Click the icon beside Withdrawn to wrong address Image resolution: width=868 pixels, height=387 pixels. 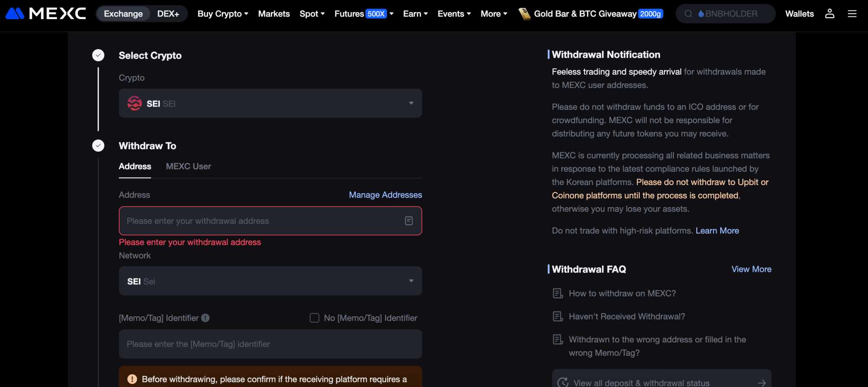pyautogui.click(x=558, y=339)
